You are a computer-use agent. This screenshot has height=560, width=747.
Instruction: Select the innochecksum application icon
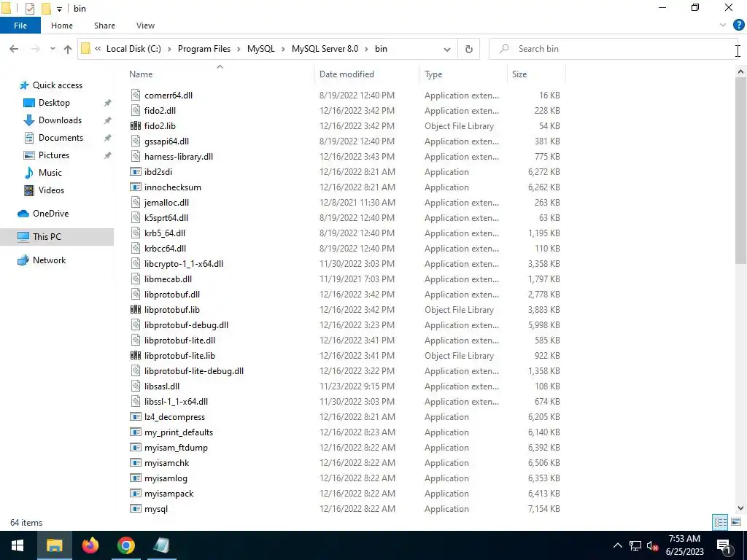pyautogui.click(x=136, y=187)
